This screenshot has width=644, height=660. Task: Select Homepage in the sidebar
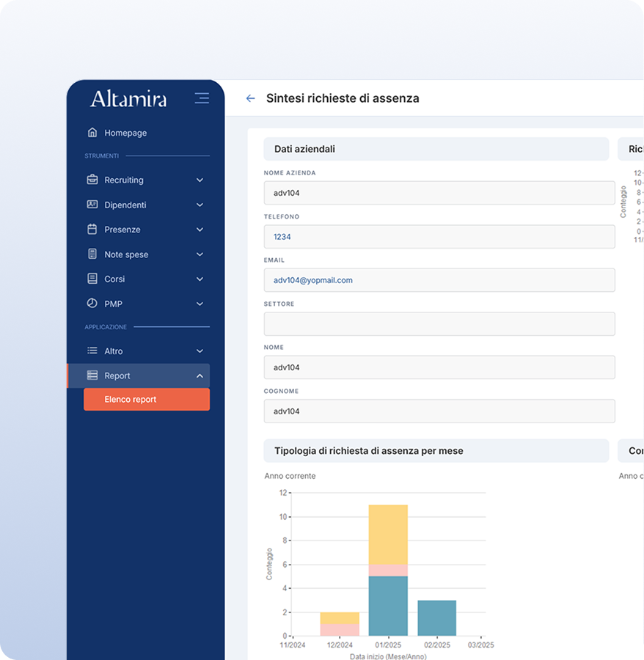(125, 133)
